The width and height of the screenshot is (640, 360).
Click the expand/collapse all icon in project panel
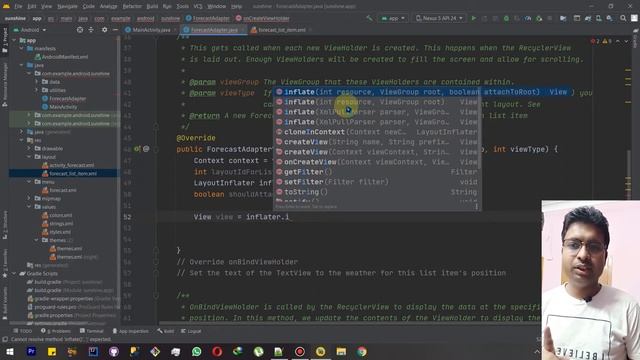(91, 30)
